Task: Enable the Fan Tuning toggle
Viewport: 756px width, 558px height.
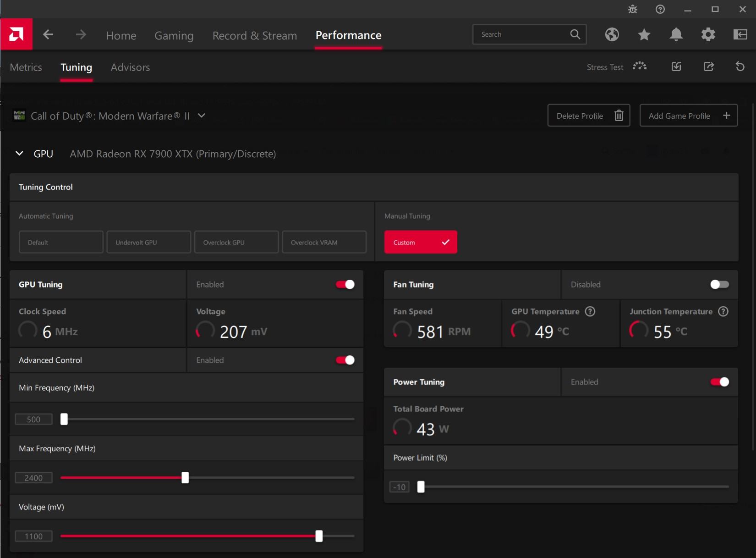Action: point(719,284)
